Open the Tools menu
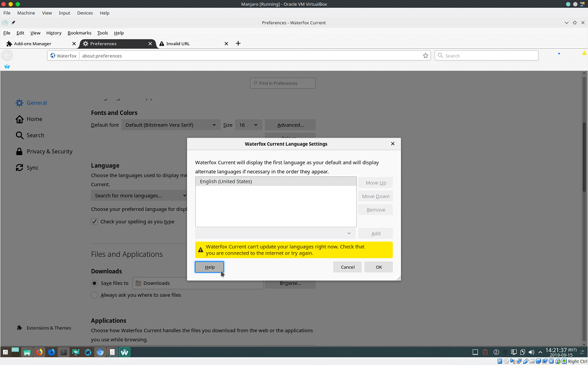 click(102, 33)
